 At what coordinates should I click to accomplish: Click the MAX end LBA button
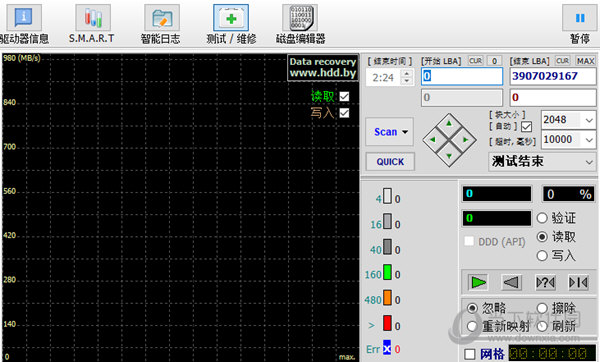coord(585,61)
